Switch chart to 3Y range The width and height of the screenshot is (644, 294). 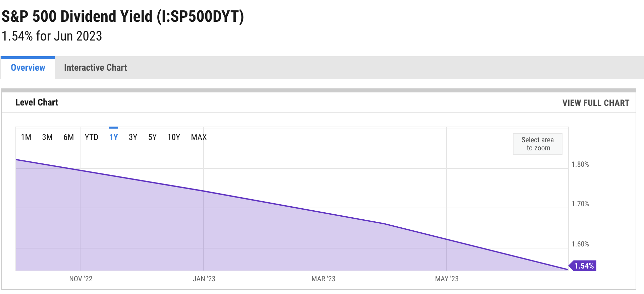(x=133, y=137)
